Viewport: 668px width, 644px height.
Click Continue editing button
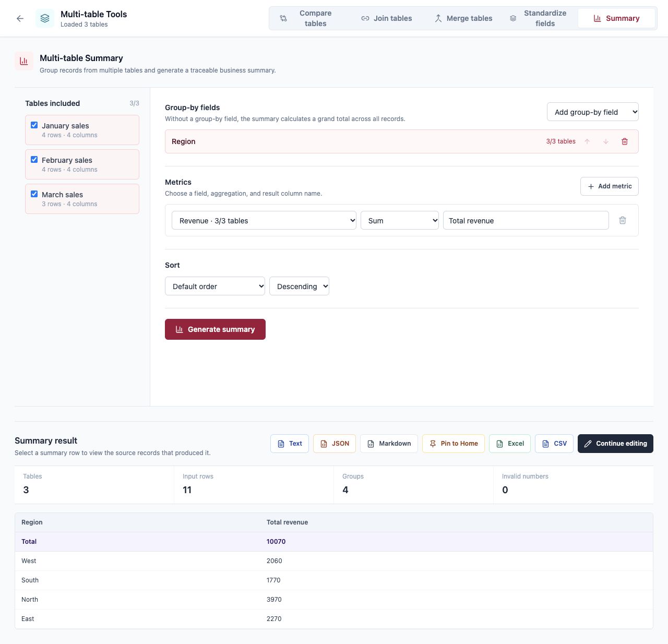[615, 444]
